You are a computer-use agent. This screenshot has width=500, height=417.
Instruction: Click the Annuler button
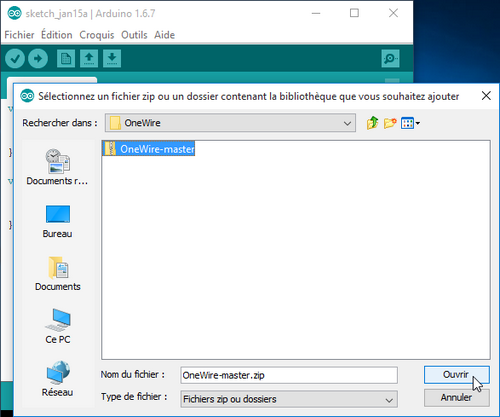click(x=457, y=398)
